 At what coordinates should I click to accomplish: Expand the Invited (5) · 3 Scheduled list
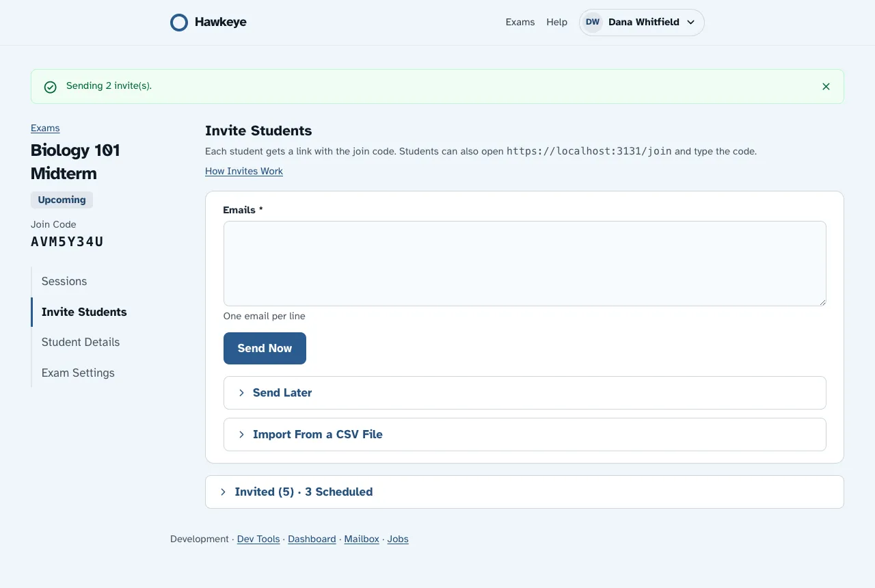525,492
